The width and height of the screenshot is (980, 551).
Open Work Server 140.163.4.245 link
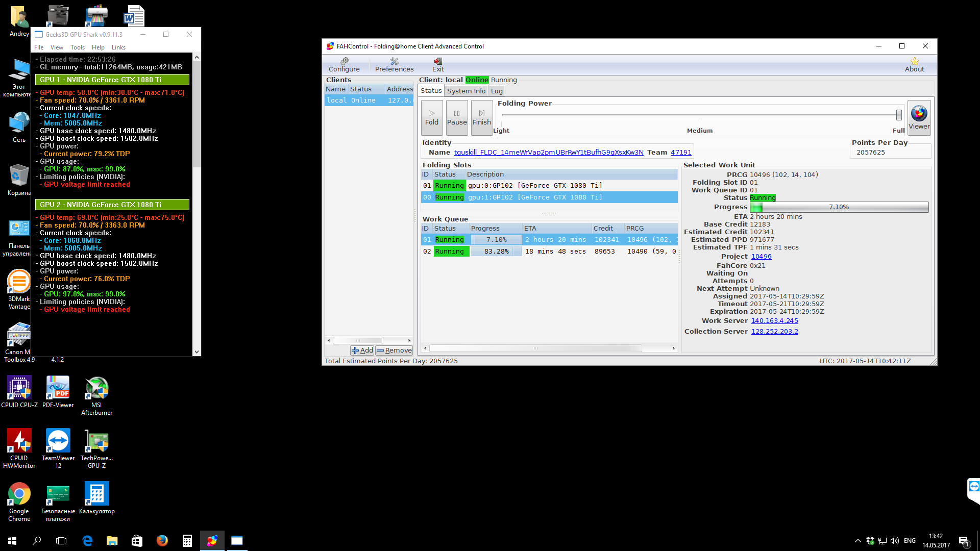coord(774,321)
